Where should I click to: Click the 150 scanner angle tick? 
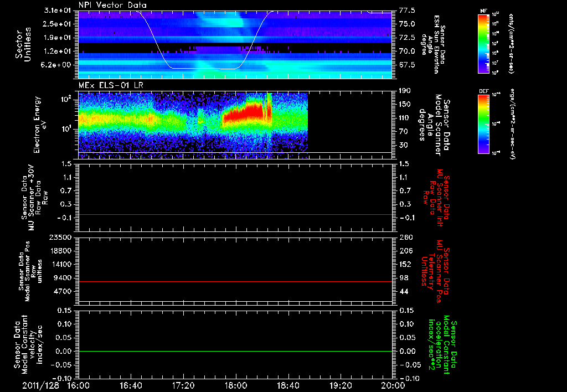(x=405, y=105)
